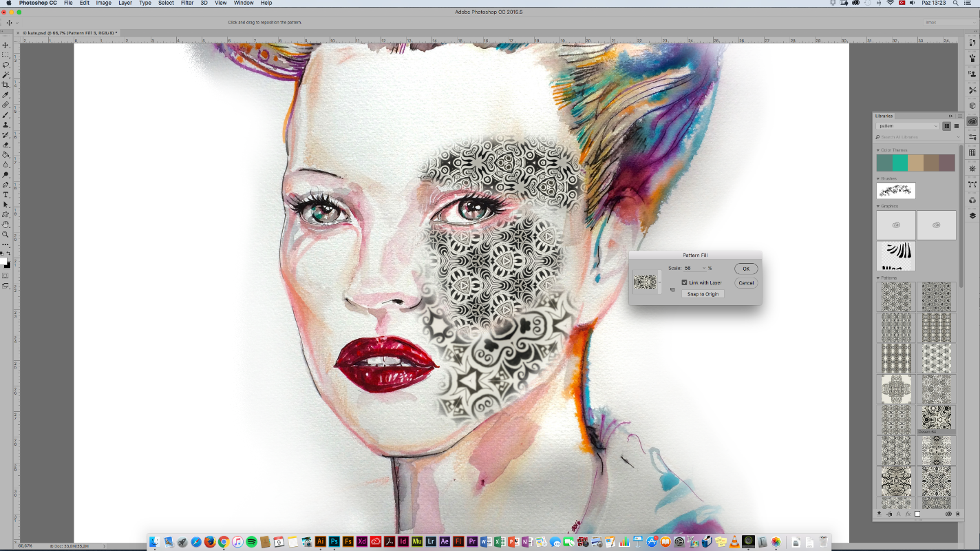
Task: Click the tan beige color theme swatch
Action: (915, 163)
